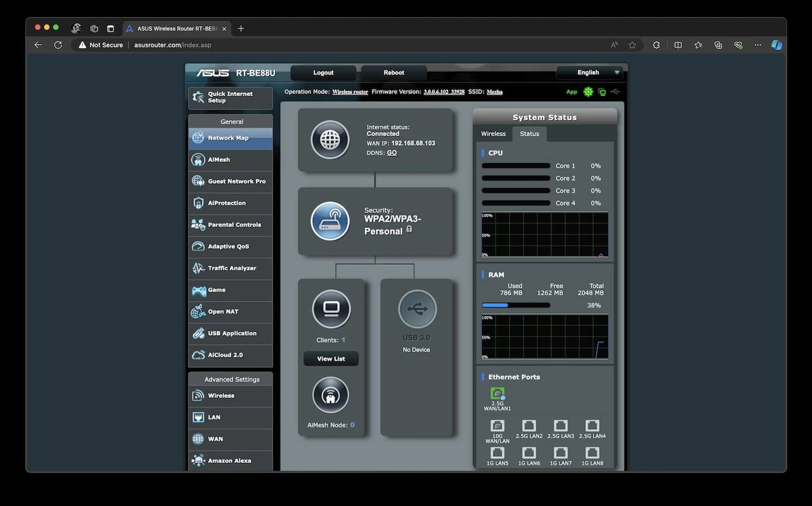Image resolution: width=812 pixels, height=506 pixels.
Task: Click the 2.5G WAN/LAN1 port icon
Action: [x=497, y=394]
